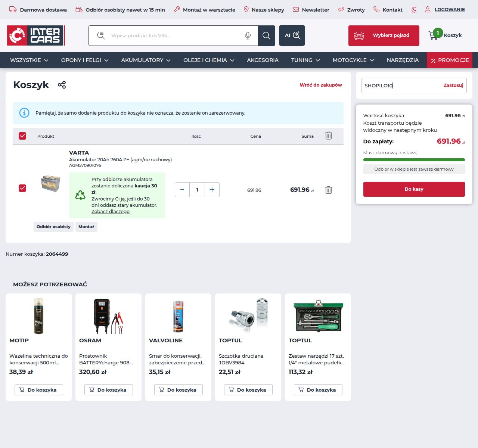This screenshot has height=448, width=478.
Task: Open the MOTIP spray can image
Action: (38, 316)
